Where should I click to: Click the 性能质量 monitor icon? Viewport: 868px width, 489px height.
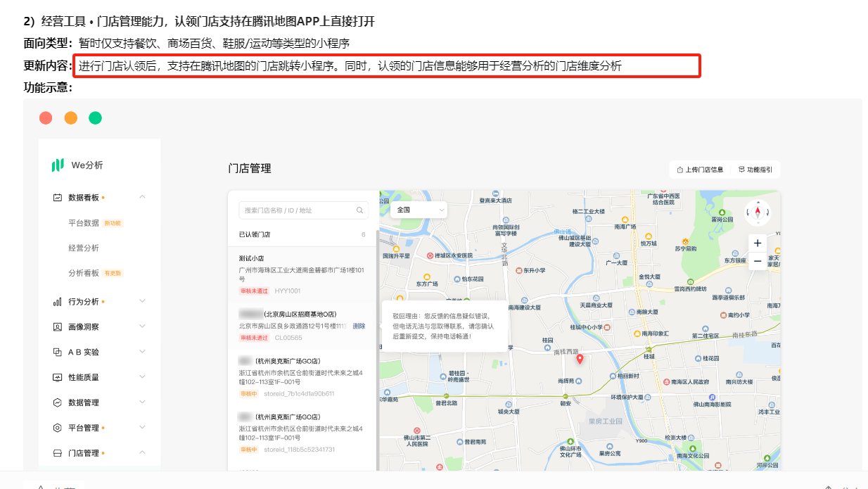[58, 377]
